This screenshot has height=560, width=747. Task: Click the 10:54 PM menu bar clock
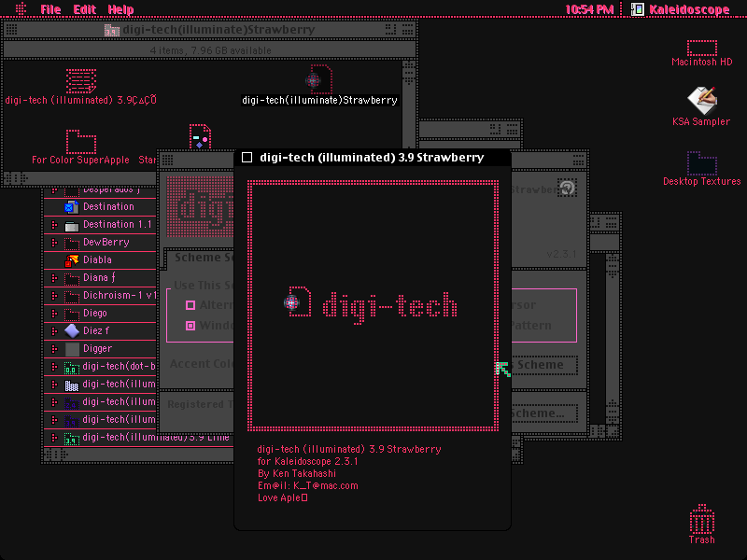coord(589,9)
